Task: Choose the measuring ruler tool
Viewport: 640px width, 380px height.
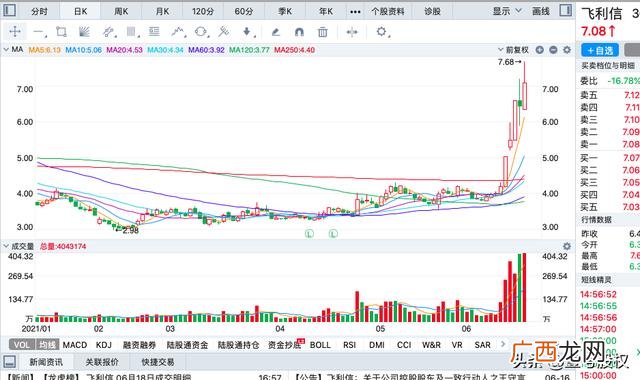Action: coord(224,32)
